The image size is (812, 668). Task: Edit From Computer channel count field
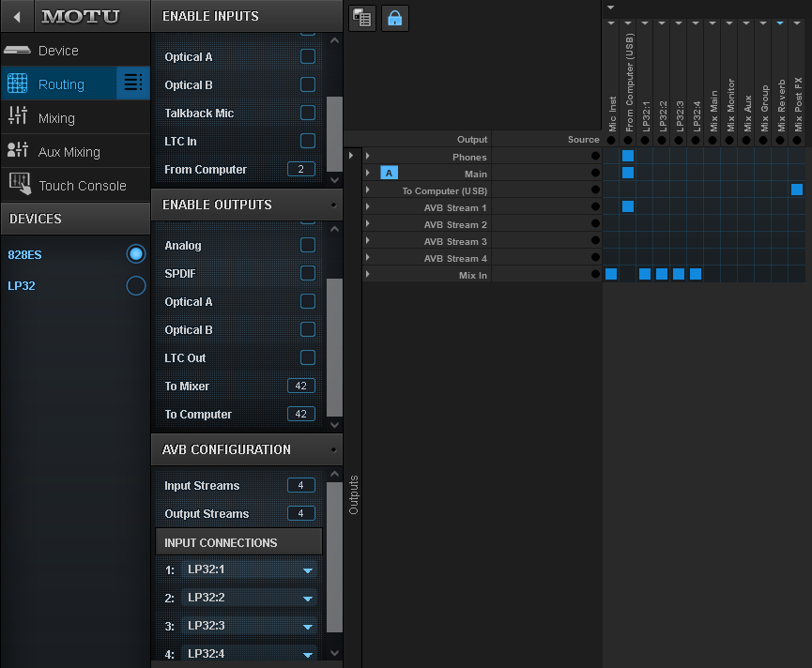click(301, 169)
